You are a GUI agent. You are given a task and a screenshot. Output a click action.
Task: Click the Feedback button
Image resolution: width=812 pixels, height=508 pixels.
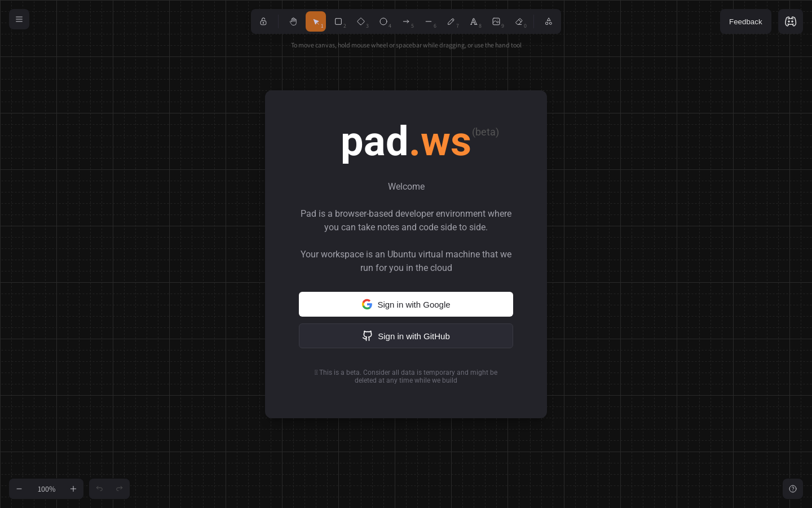click(x=745, y=21)
